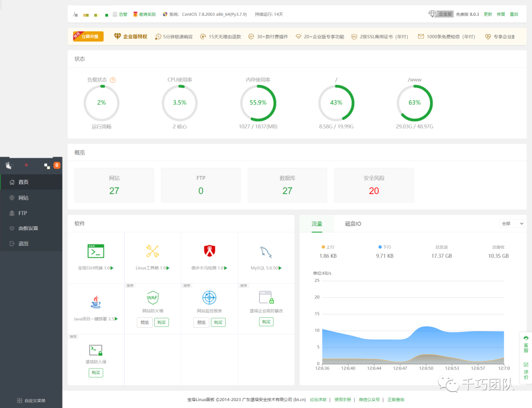Open the 正版查询 footer link

pyautogui.click(x=396, y=400)
